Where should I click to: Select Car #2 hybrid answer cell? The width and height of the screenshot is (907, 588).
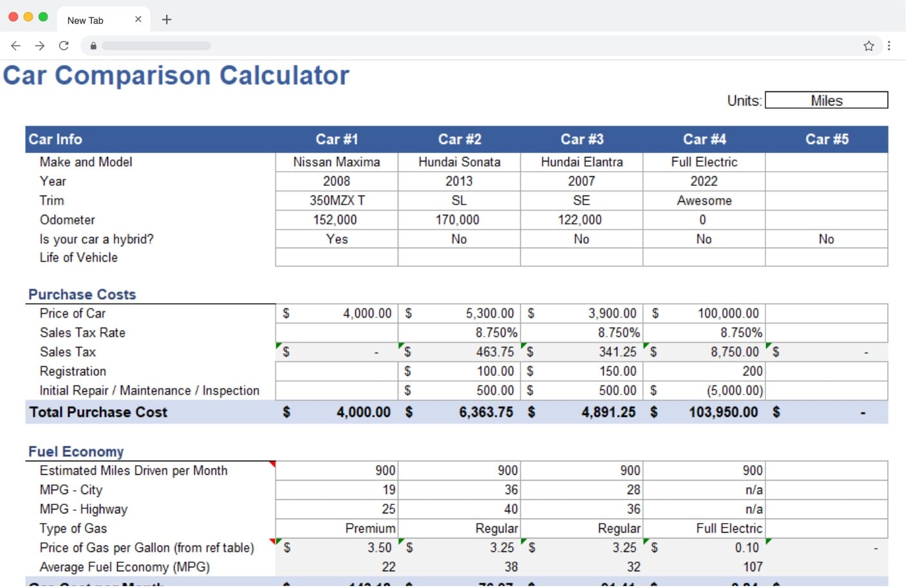point(459,239)
